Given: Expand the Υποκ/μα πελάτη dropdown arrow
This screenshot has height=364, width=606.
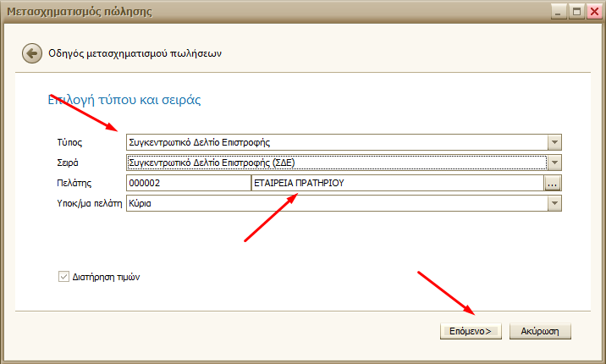Looking at the screenshot, I should (554, 203).
